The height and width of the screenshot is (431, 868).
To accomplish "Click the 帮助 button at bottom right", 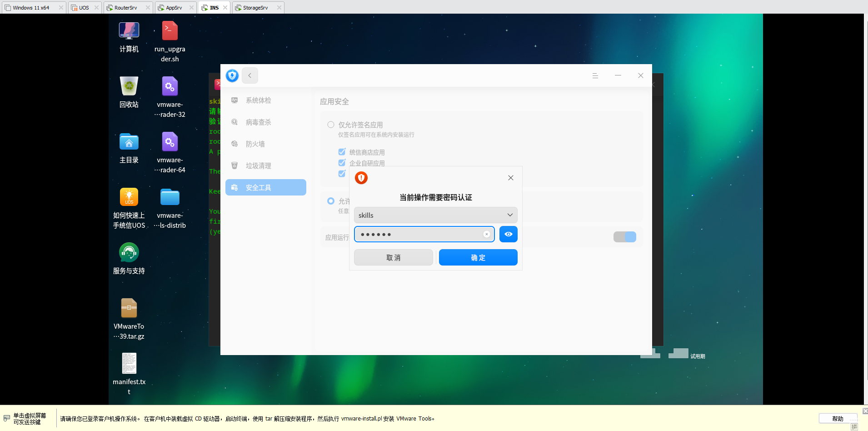I will pos(837,418).
